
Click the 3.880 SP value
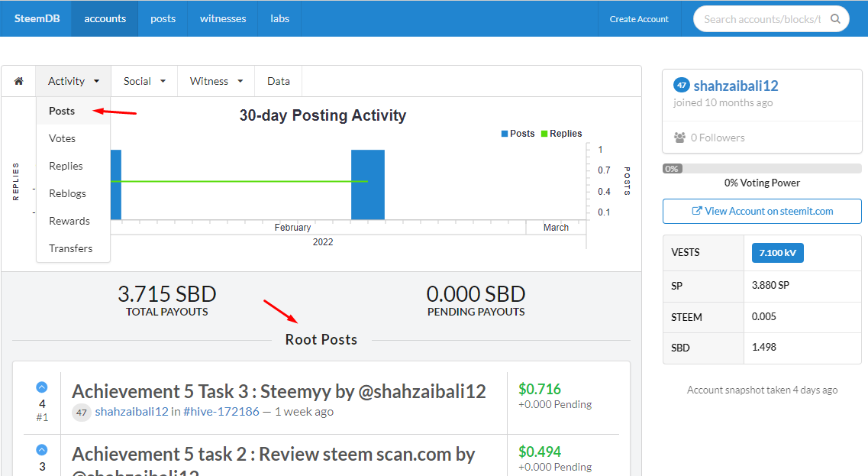click(770, 286)
